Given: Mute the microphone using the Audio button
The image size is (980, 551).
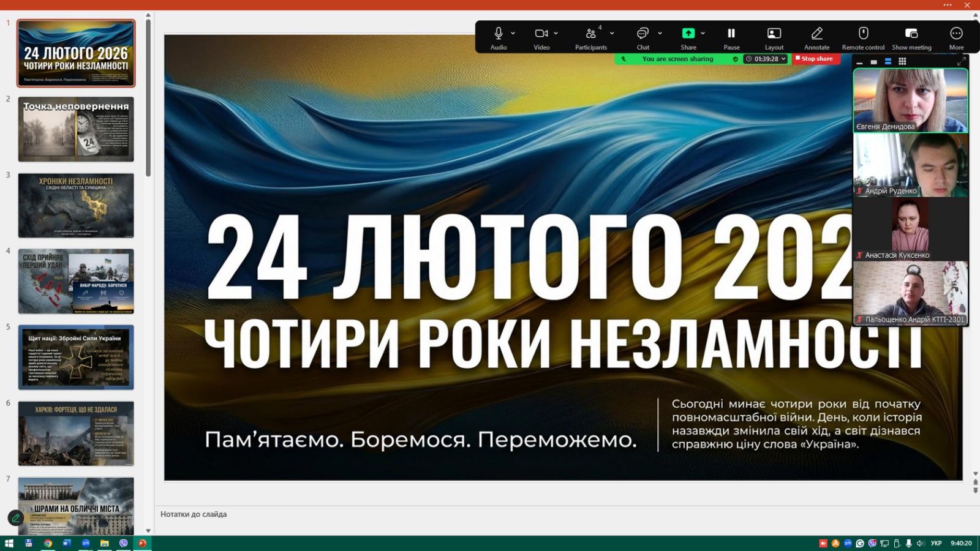Looking at the screenshot, I should 499,34.
